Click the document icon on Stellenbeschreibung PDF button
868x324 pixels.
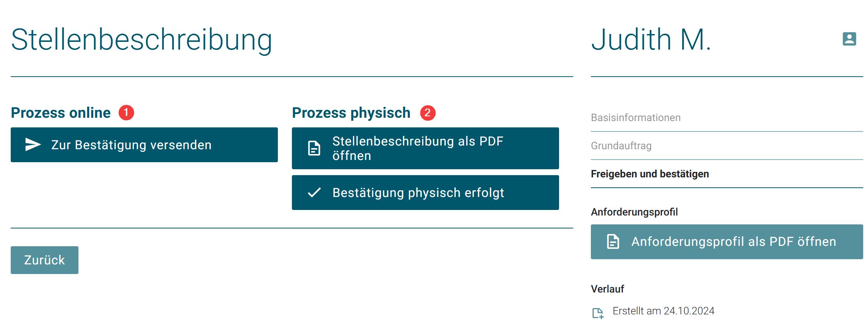314,148
